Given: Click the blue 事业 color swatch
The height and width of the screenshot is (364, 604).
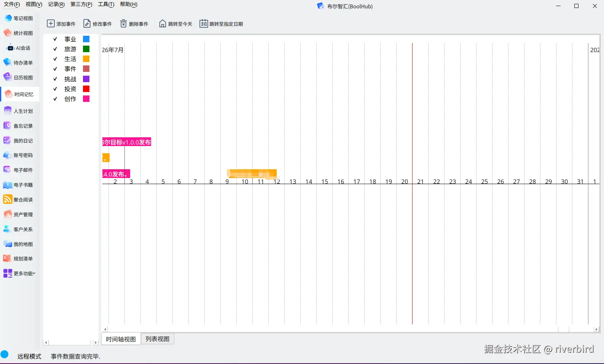Looking at the screenshot, I should (86, 39).
